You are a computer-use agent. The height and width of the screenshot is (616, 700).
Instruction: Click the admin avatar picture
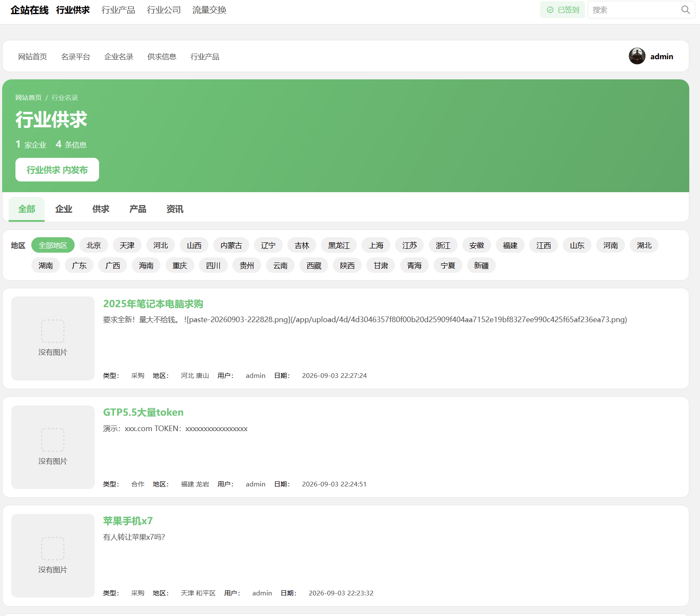click(x=637, y=56)
